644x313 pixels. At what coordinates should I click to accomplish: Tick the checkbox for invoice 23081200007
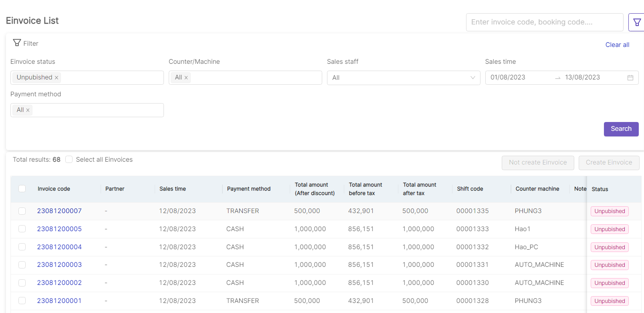(22, 211)
